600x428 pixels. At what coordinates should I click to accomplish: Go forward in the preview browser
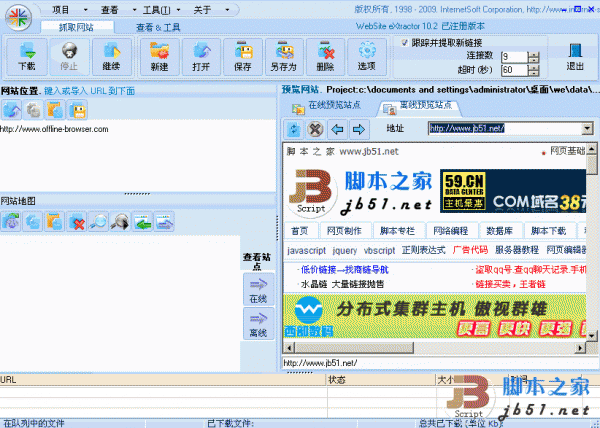coord(359,129)
